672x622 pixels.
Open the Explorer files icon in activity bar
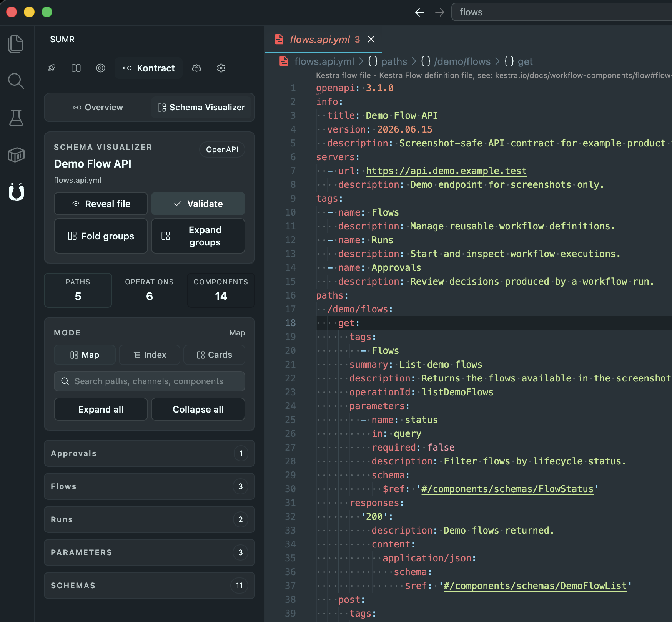point(16,44)
